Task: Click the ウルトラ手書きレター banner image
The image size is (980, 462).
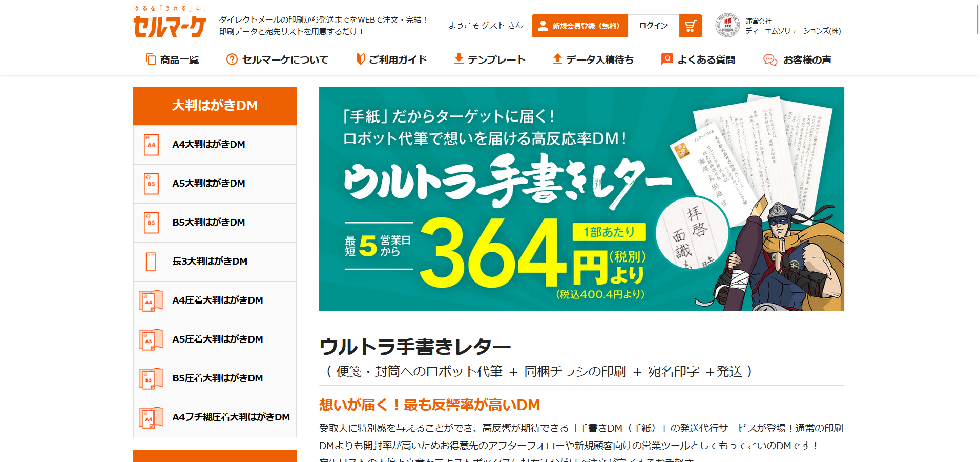Action: tap(581, 199)
